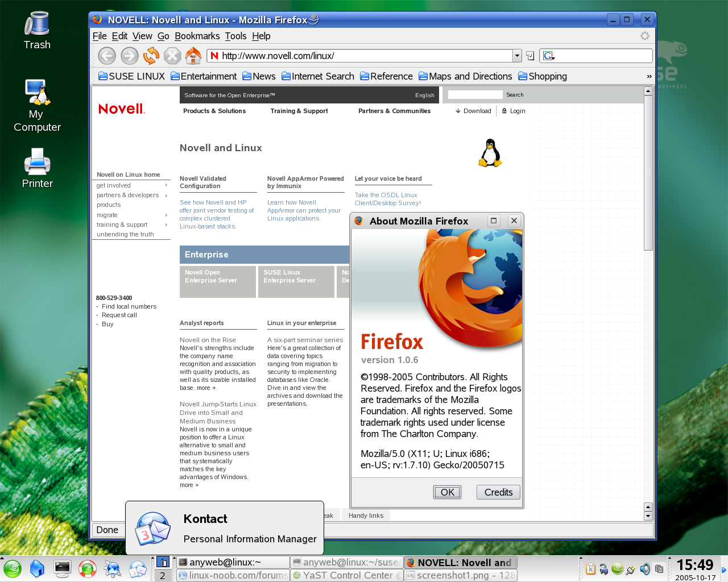Open the Entertainment bookmark folder

(204, 76)
